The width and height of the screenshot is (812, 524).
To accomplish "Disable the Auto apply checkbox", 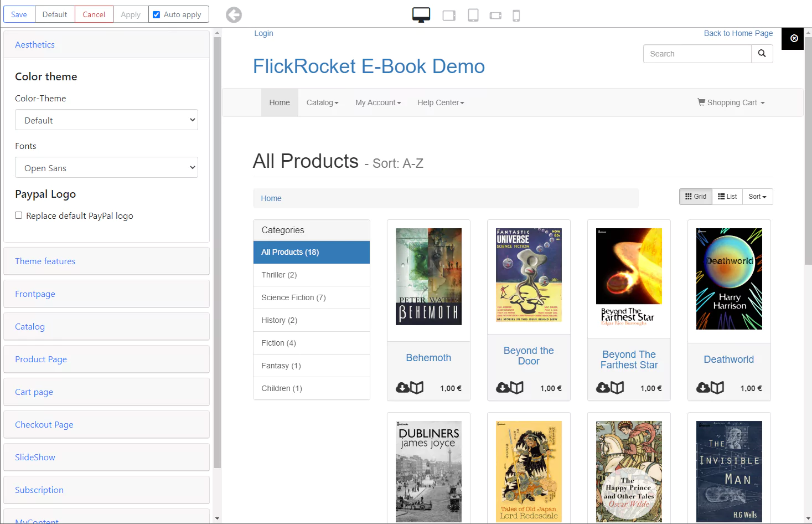I will point(157,14).
